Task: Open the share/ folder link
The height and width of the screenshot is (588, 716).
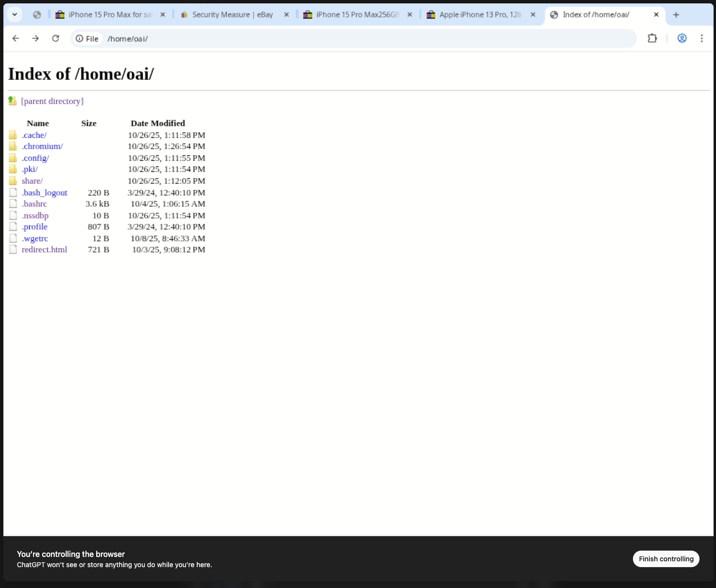Action: (x=32, y=181)
